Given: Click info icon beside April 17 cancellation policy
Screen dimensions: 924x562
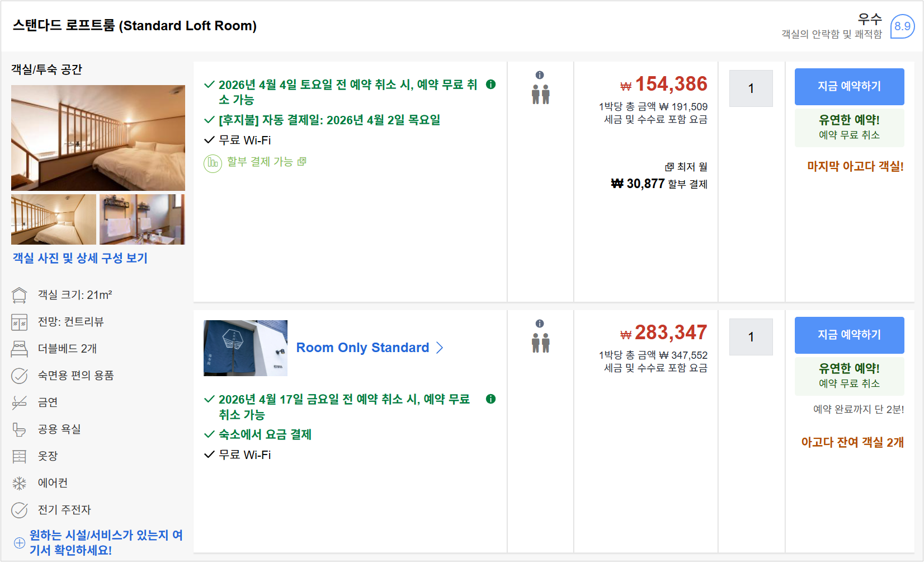Looking at the screenshot, I should [x=491, y=399].
